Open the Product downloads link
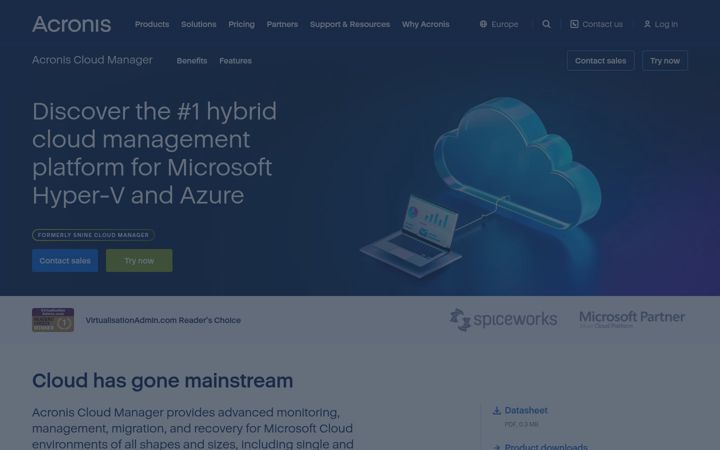The image size is (720, 450). (x=546, y=446)
